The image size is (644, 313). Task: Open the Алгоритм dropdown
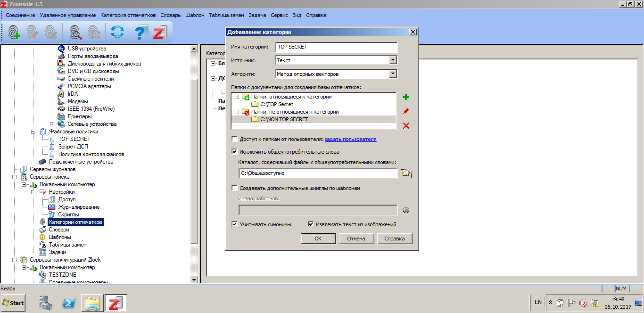pos(393,74)
